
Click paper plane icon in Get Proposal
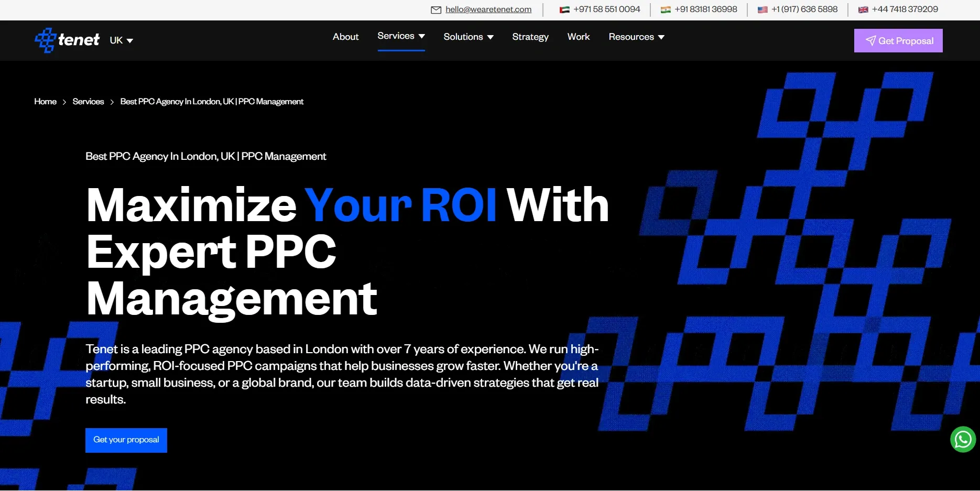pyautogui.click(x=870, y=41)
